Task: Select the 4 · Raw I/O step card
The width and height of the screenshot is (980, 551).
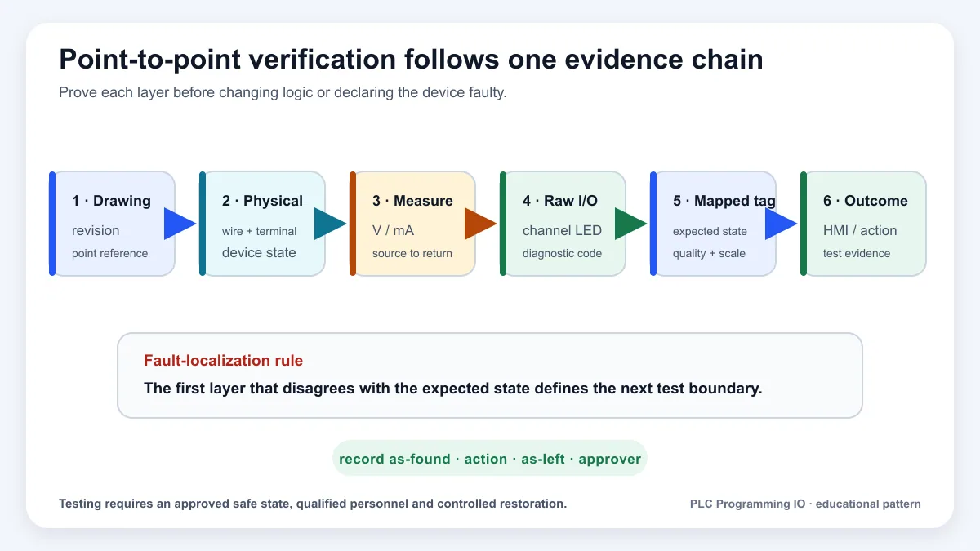Action: pyautogui.click(x=563, y=224)
